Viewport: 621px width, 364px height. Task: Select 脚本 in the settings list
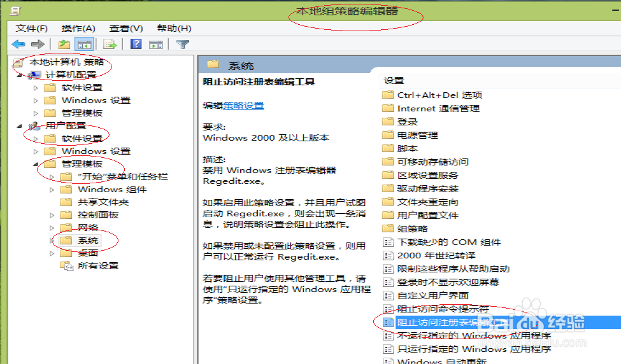point(408,148)
